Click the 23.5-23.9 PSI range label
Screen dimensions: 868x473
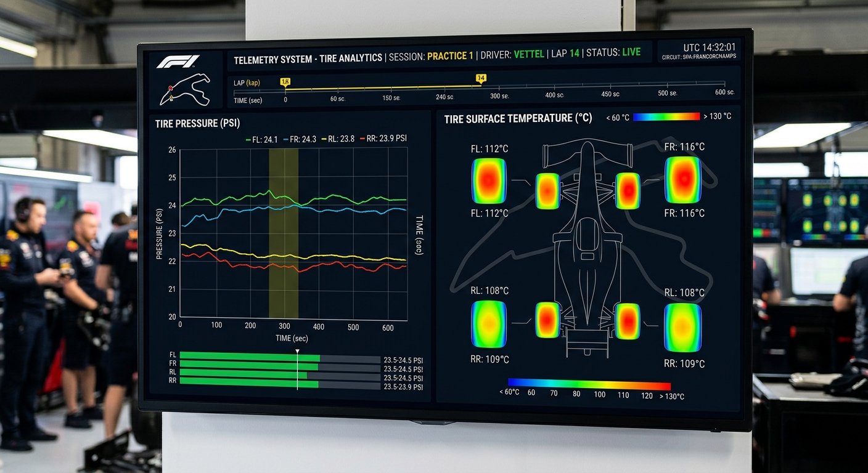[403, 387]
